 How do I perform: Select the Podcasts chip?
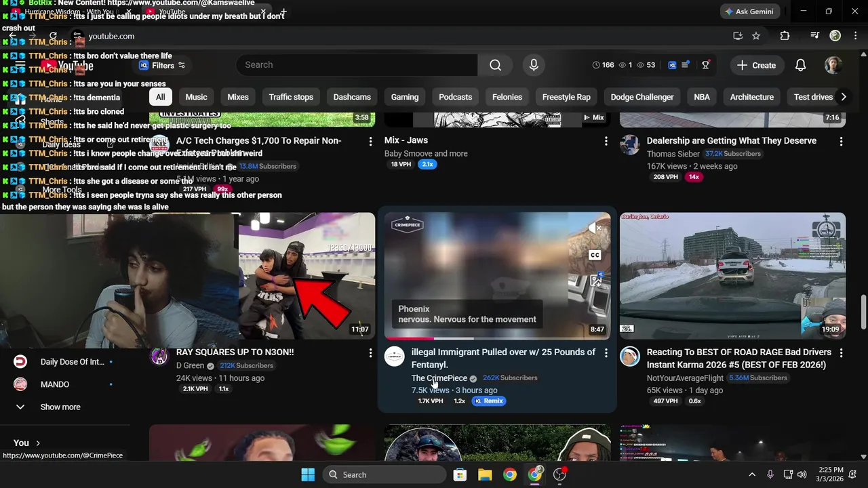coord(455,97)
